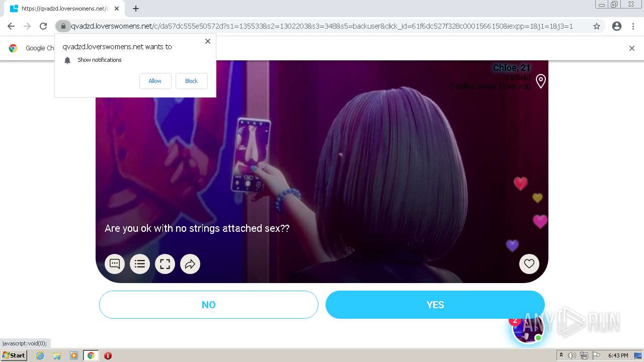
Task: Toggle fullscreen view icon on video
Action: (165, 264)
